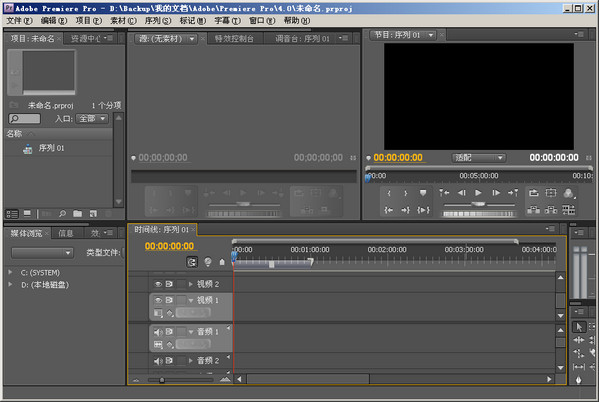Click the timeline zoom slider handle
Viewport: 599px width, 402px height.
click(162, 380)
